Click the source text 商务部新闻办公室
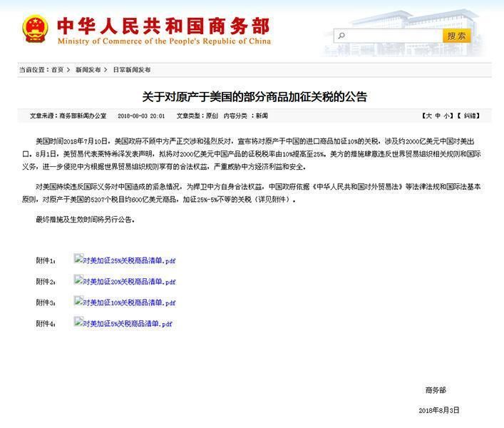The image size is (504, 428). point(83,116)
